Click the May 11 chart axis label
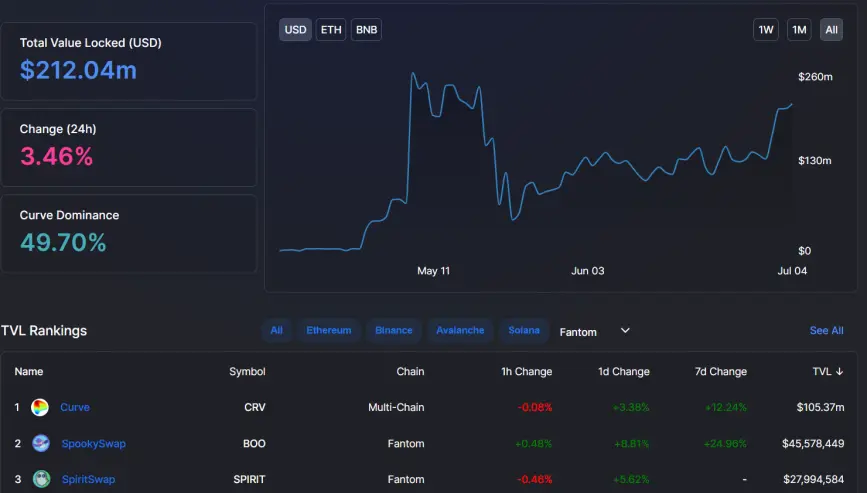Viewport: 867px width, 493px height. (x=434, y=271)
